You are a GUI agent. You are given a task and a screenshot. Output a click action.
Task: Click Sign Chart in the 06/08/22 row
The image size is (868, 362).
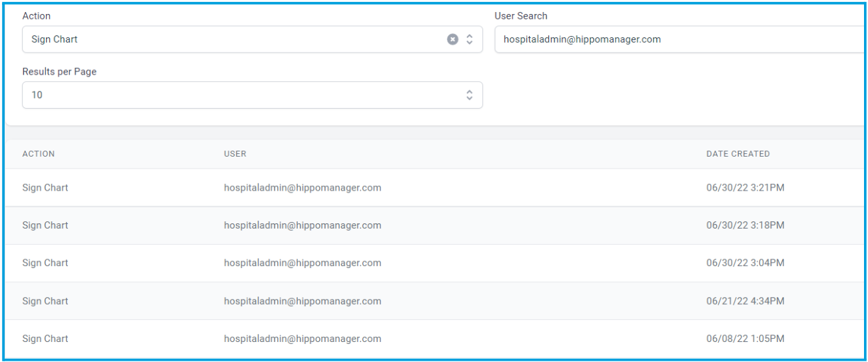(45, 339)
